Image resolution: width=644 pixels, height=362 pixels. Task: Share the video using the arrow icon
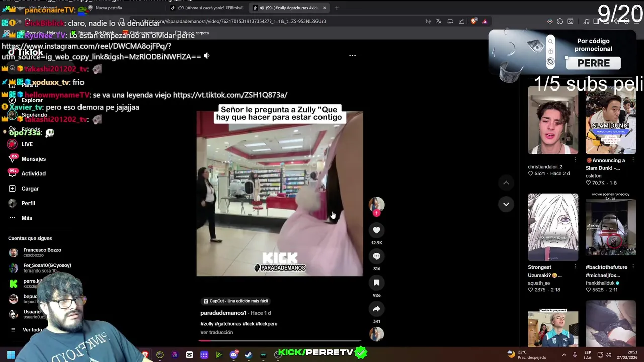[376, 309]
